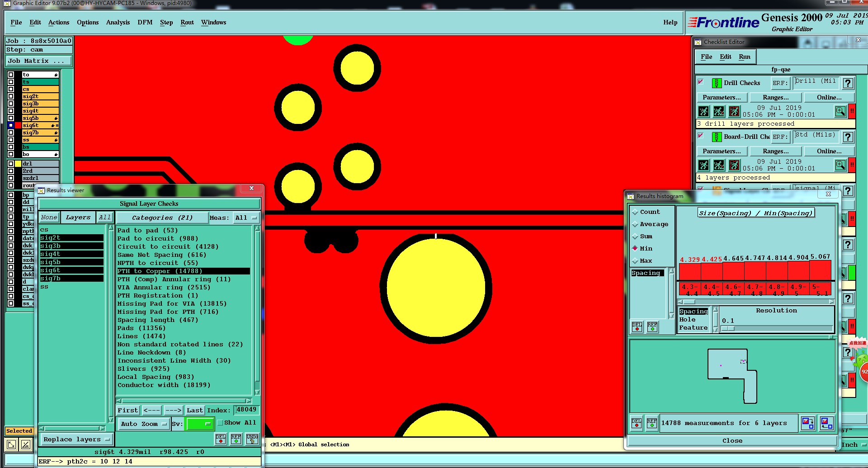Viewport: 868px width, 468px height.
Task: Click the Last button in Results viewer
Action: pyautogui.click(x=195, y=411)
